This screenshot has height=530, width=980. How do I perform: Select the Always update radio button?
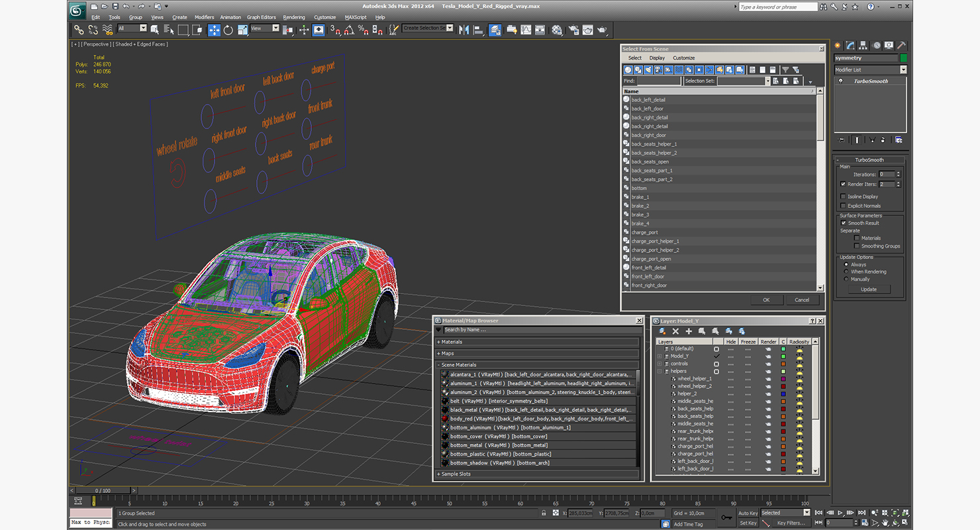[846, 264]
